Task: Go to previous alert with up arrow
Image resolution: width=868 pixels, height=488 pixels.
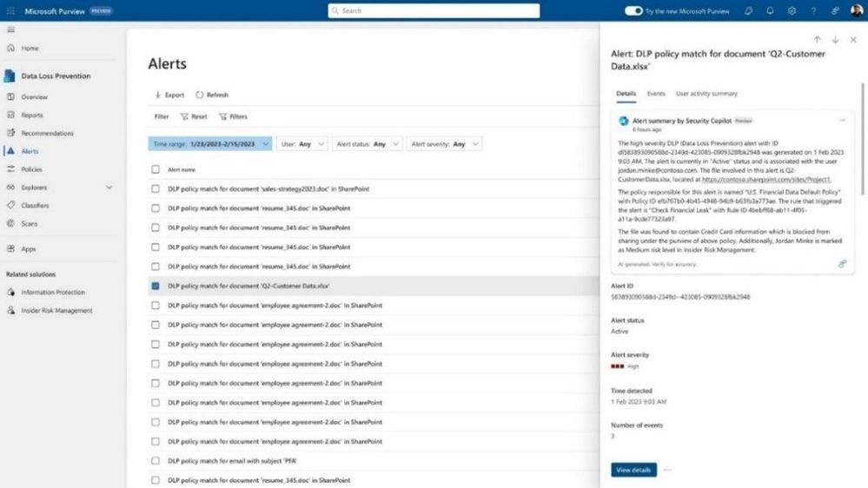Action: 817,40
